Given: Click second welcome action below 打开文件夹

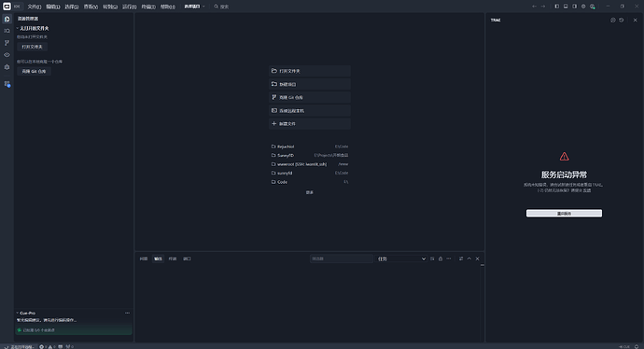Looking at the screenshot, I should (x=310, y=84).
